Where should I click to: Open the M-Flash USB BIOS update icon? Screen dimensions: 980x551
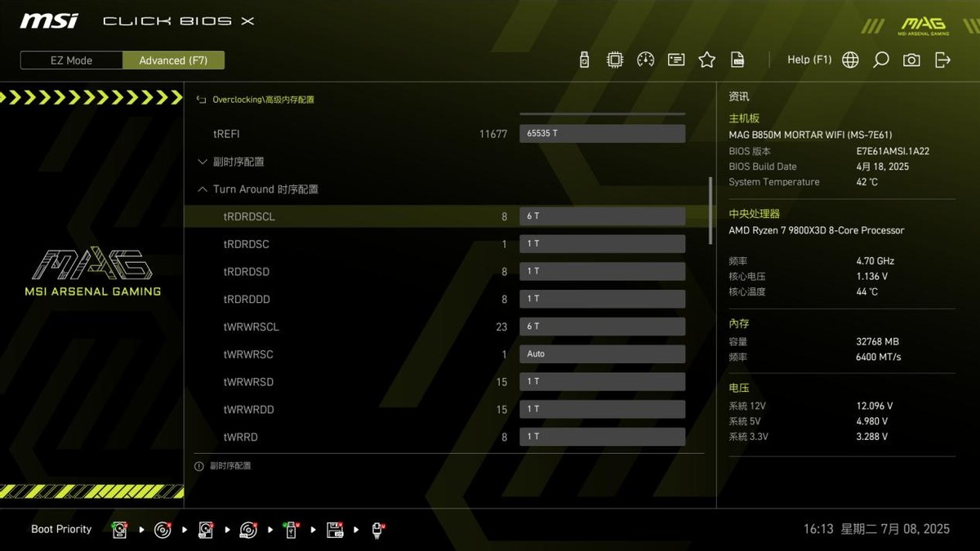(x=584, y=60)
